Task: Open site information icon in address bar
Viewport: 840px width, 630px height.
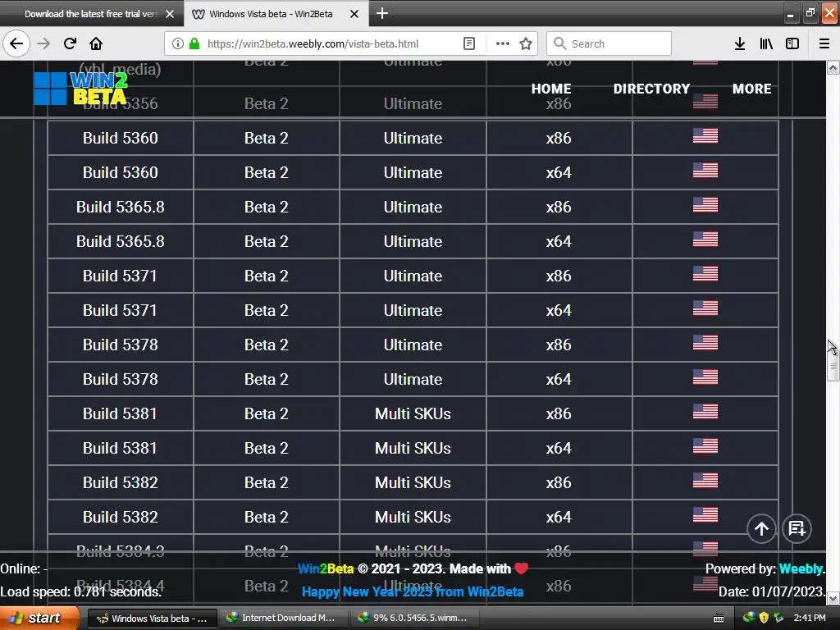Action: 177,43
